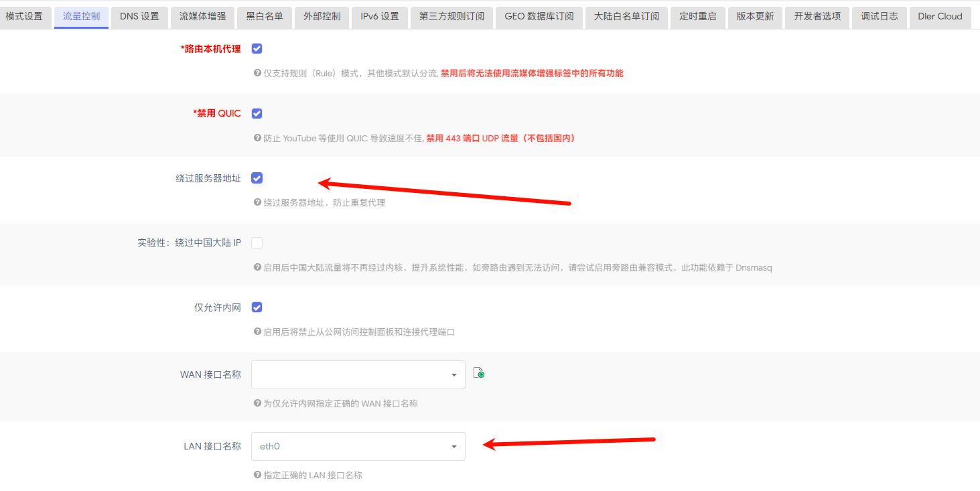Click help icon under LAN 接口名称 field
The image size is (980, 491).
[x=257, y=475]
